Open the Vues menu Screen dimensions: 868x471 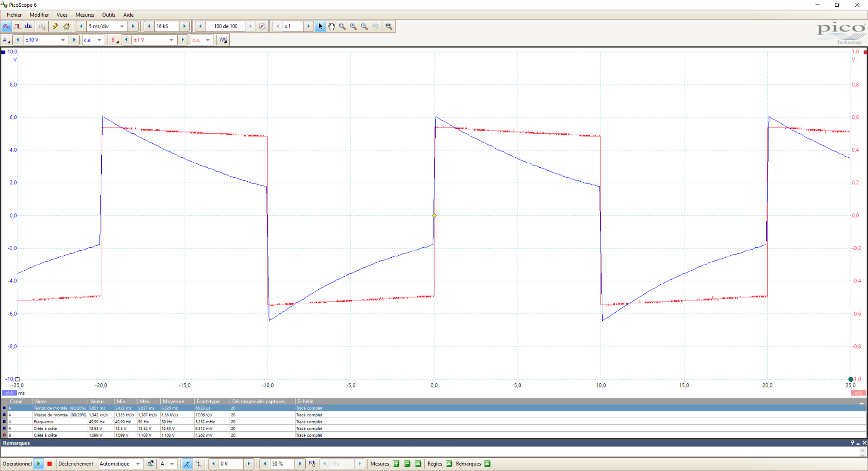[62, 15]
